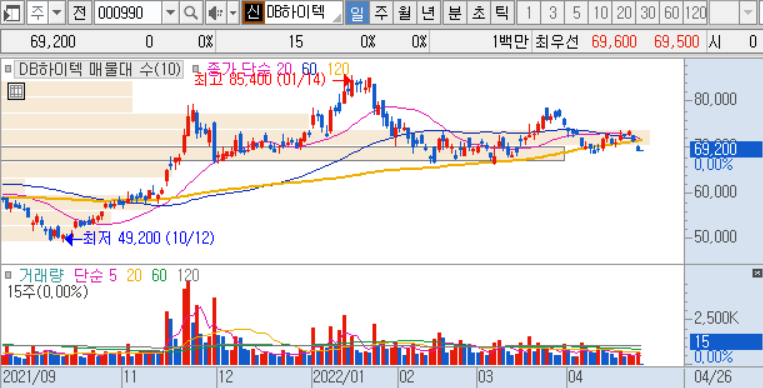The image size is (763, 388).
Task: Select interval 120 button
Action: coord(695,13)
